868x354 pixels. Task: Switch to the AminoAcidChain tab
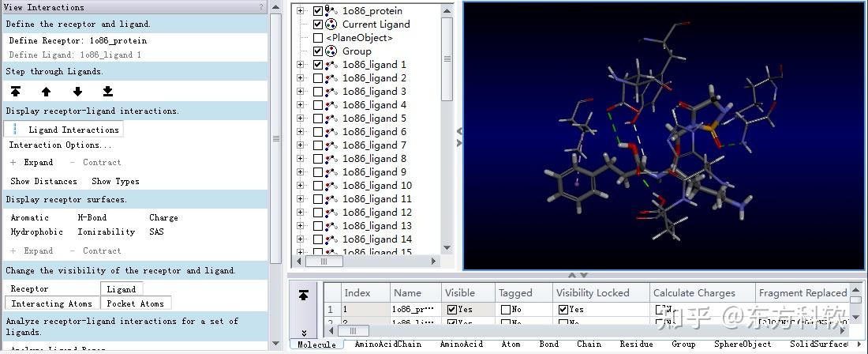(x=388, y=345)
